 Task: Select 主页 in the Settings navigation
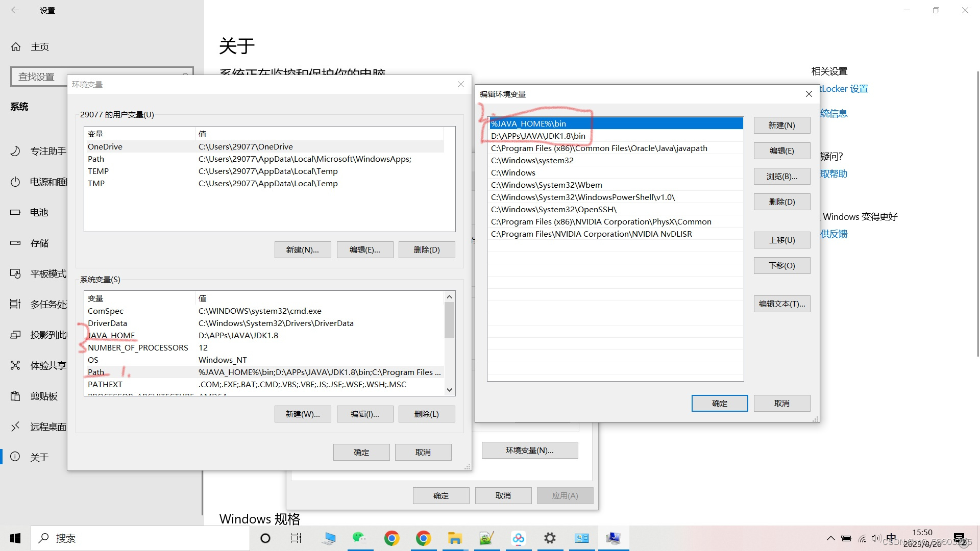click(40, 46)
